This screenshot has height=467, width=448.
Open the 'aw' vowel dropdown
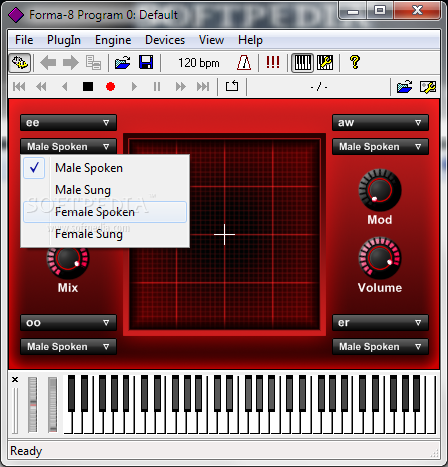tap(380, 122)
